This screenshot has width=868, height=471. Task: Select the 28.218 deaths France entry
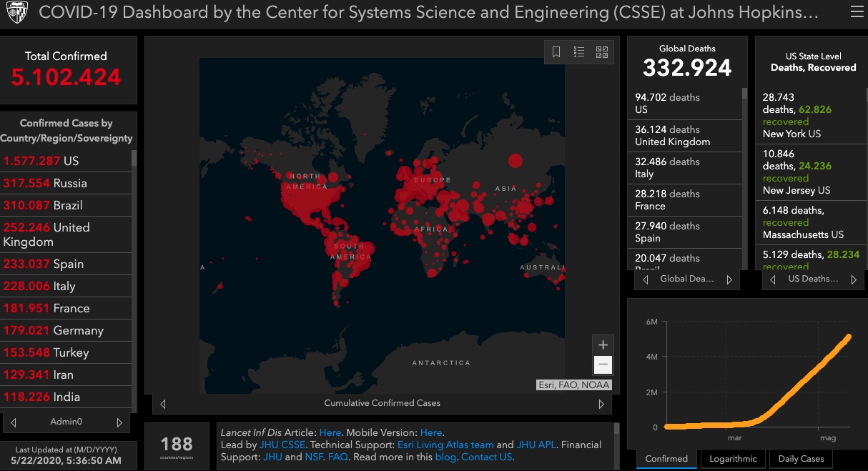[685, 200]
